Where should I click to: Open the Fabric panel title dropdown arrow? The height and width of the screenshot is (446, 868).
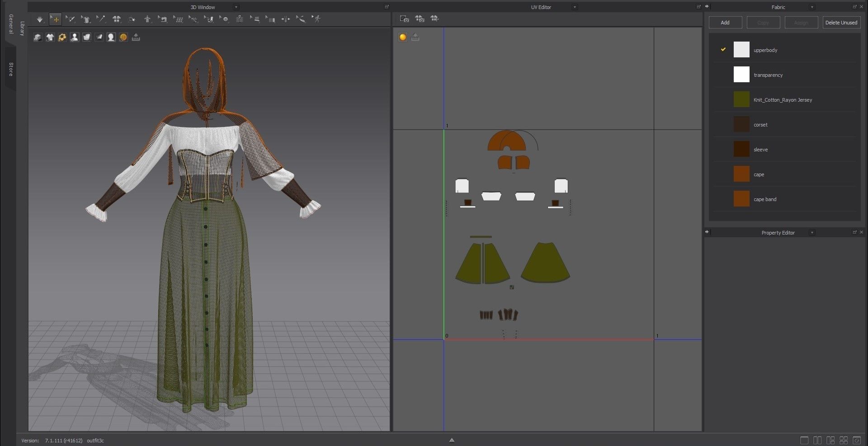812,7
